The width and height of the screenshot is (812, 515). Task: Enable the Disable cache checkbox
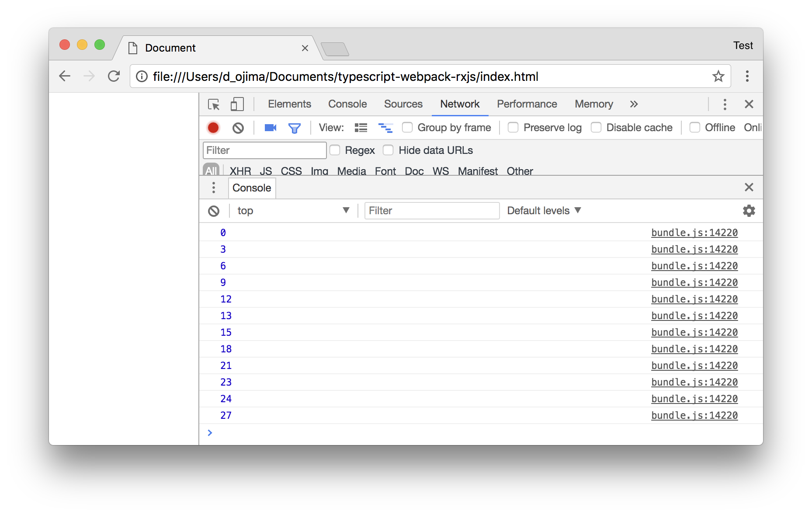[x=596, y=127]
